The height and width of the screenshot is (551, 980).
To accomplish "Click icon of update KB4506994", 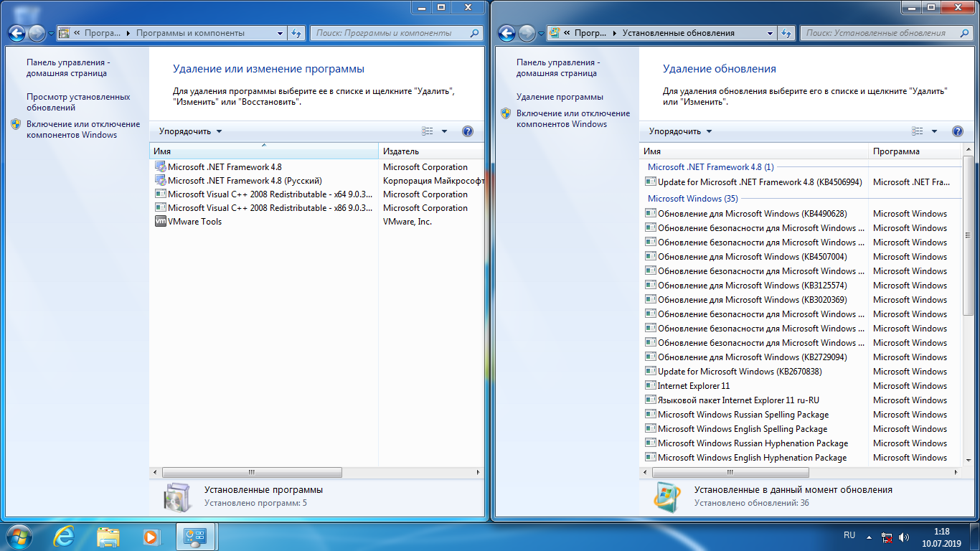I will pyautogui.click(x=651, y=182).
